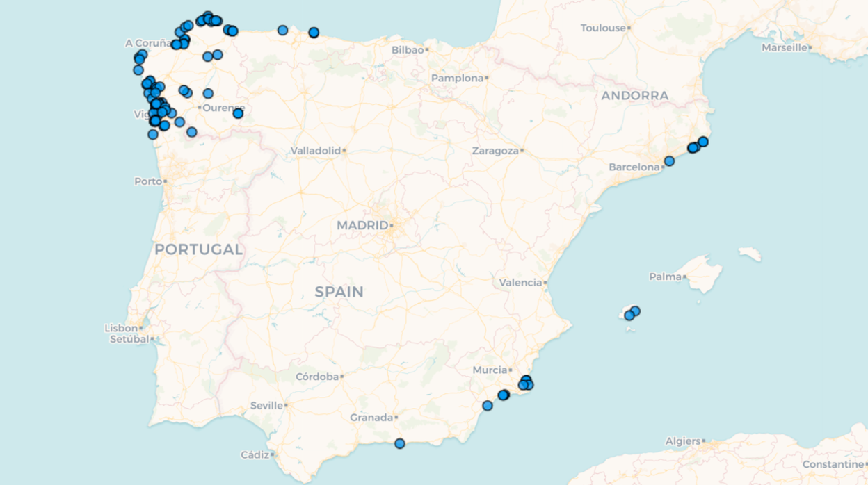This screenshot has height=485, width=868.
Task: Click the easternmost marker on the Catalan coast
Action: [702, 142]
